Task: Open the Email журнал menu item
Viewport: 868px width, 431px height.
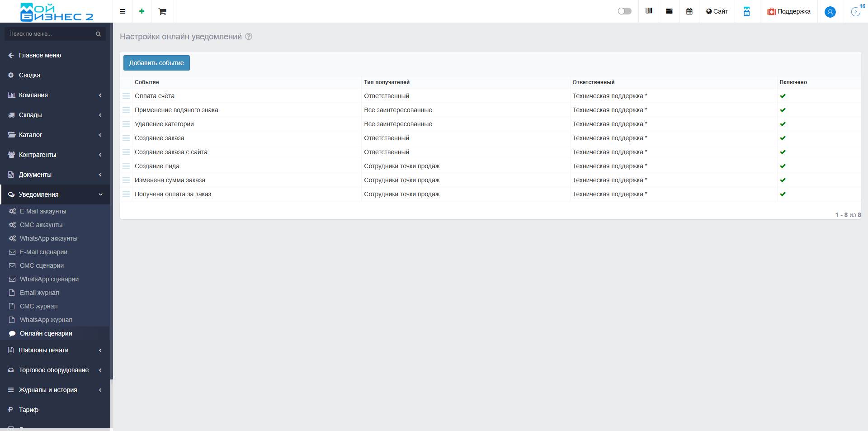Action: (x=39, y=293)
